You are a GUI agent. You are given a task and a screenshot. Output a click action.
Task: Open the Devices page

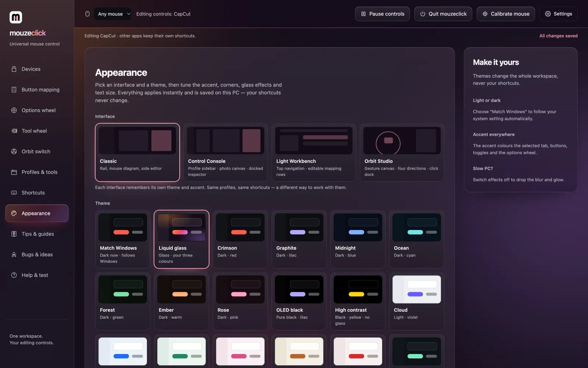coord(37,69)
